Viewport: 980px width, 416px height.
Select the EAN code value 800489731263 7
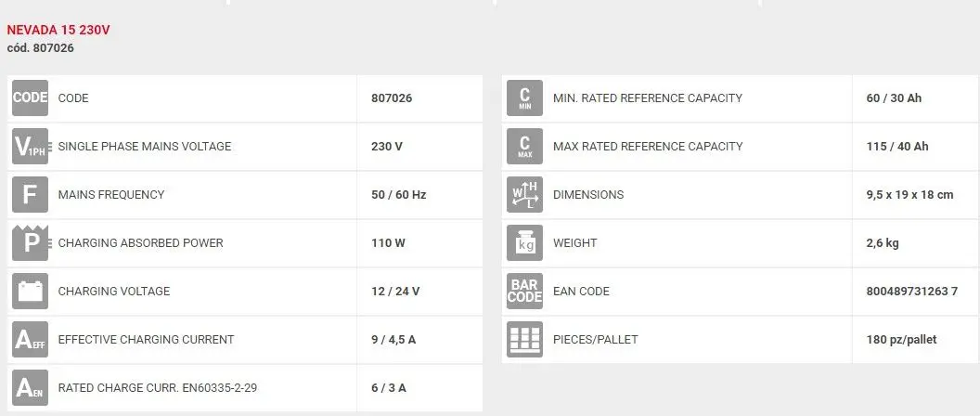(912, 291)
